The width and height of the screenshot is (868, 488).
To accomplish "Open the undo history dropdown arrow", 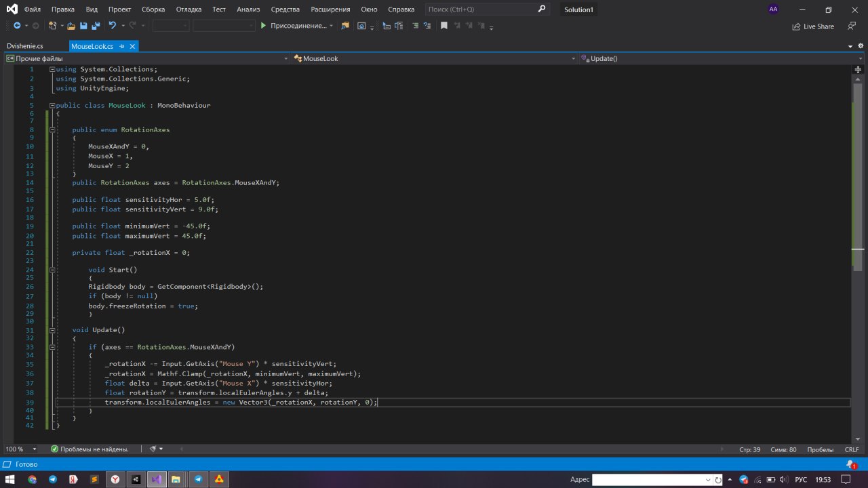I will pyautogui.click(x=122, y=26).
